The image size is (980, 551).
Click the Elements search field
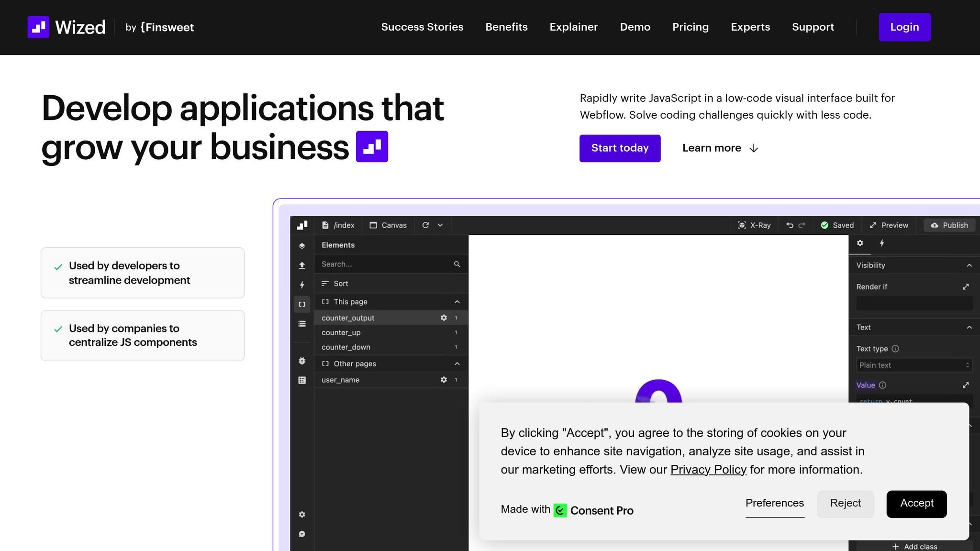pos(383,264)
